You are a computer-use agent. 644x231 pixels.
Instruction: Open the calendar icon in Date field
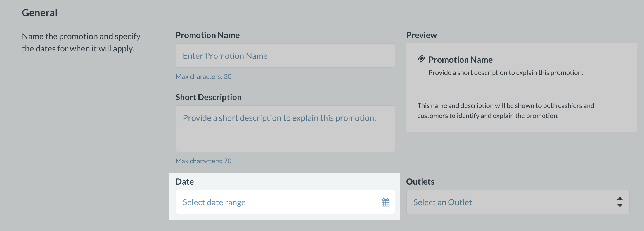(x=385, y=202)
